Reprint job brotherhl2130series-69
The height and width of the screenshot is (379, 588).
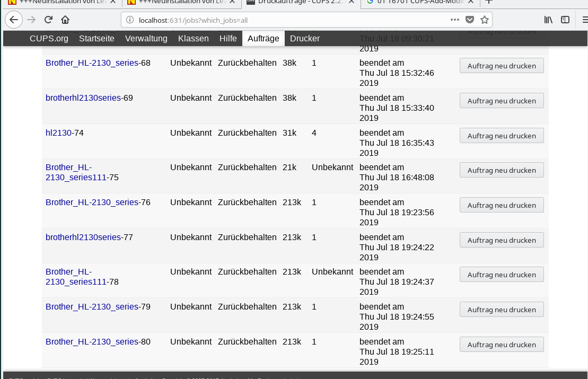[502, 101]
